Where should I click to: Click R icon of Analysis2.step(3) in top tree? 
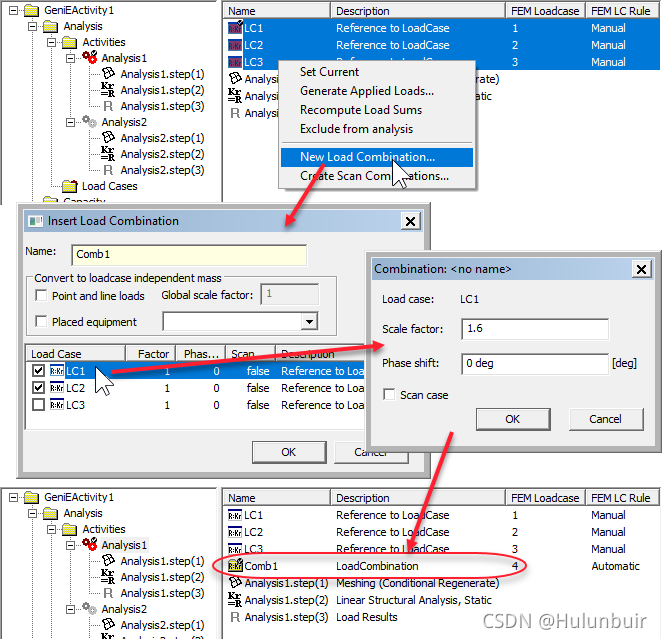(x=108, y=170)
